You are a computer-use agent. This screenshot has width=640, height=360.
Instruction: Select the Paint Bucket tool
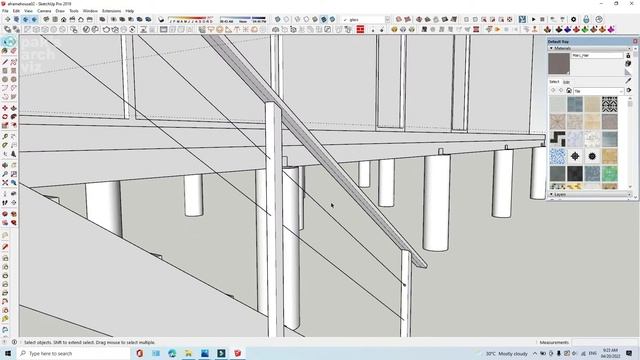[x=5, y=51]
